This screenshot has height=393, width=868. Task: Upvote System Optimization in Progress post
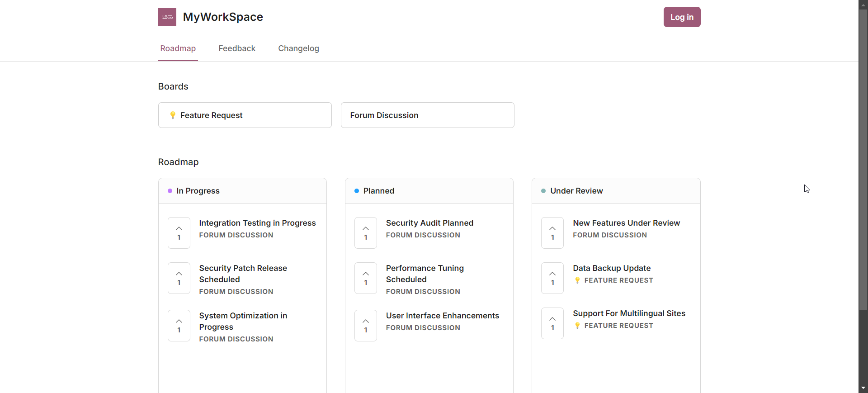(179, 326)
